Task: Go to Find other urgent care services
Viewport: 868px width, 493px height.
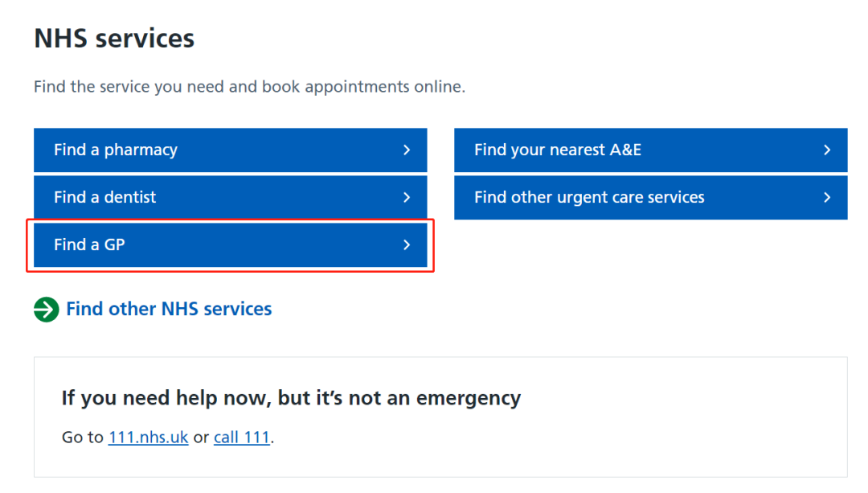Action: (650, 198)
